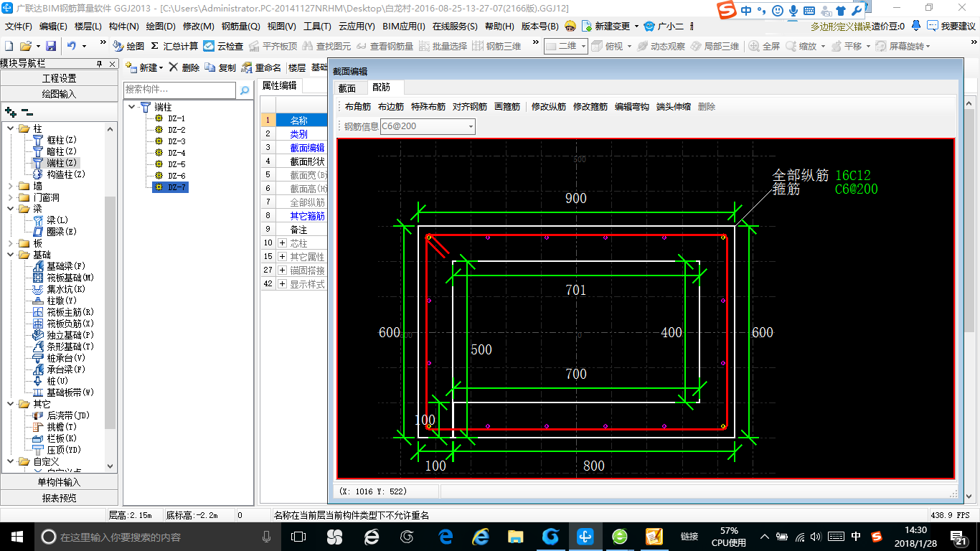Expand the 芯柱 property row
This screenshot has height=551, width=980.
click(x=282, y=243)
